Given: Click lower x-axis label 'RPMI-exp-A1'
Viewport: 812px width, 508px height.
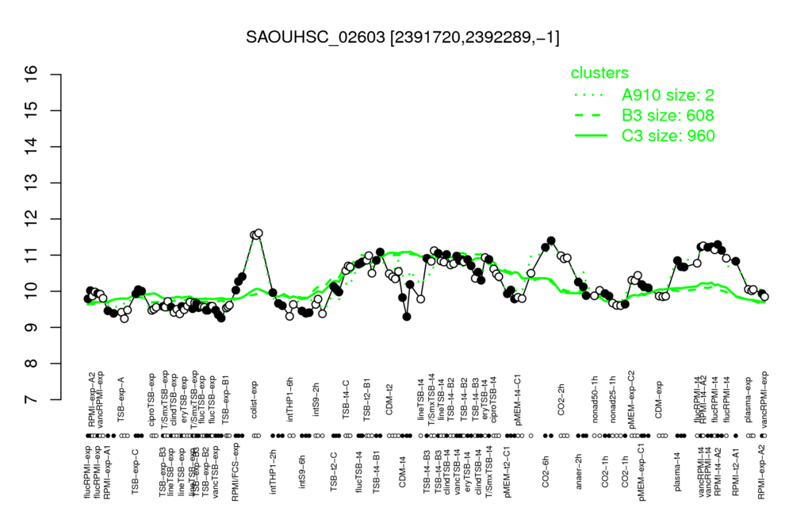Looking at the screenshot, I should point(107,472).
